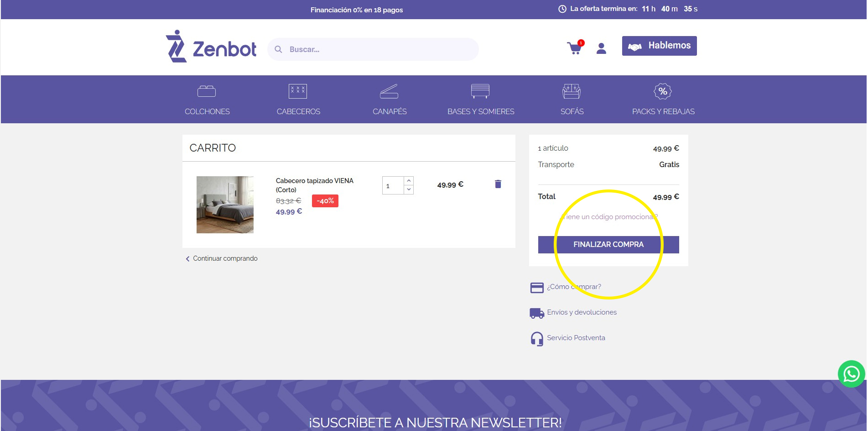The image size is (868, 431).
Task: Click the user account icon
Action: [x=601, y=48]
